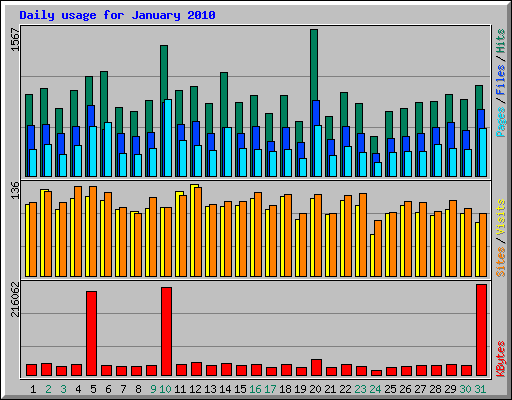This screenshot has height=400, width=512.
Task: Click the Sites / Visits legend
Action: (501, 238)
